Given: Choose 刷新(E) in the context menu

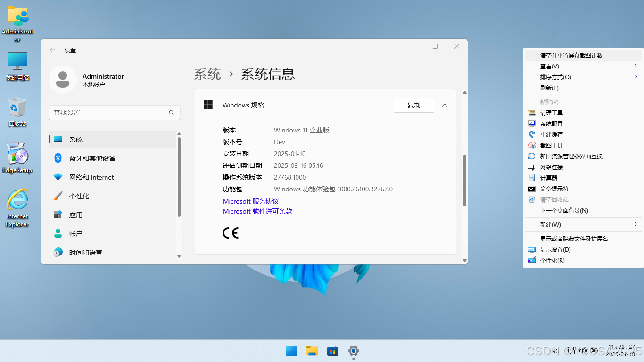Looking at the screenshot, I should pyautogui.click(x=583, y=88).
